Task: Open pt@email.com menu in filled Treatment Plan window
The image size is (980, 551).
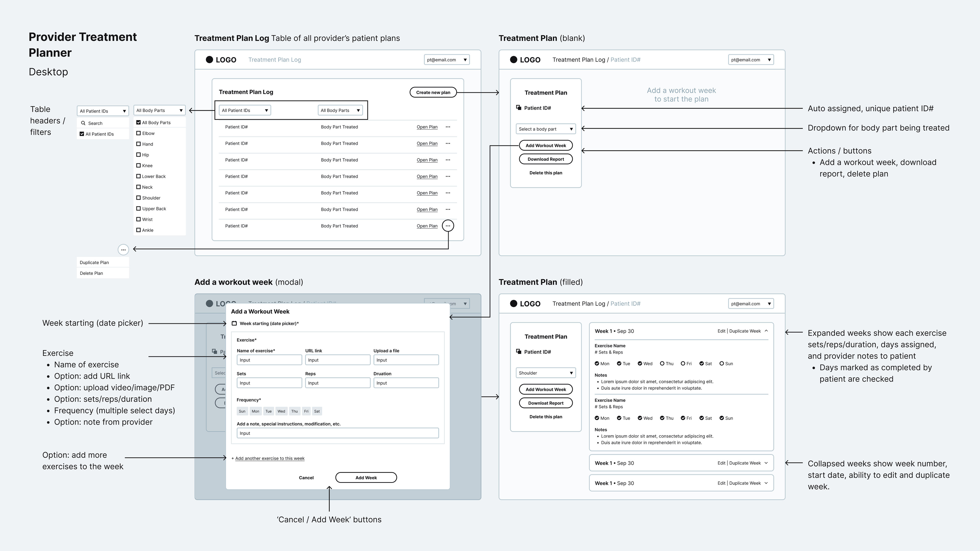Action: (751, 304)
